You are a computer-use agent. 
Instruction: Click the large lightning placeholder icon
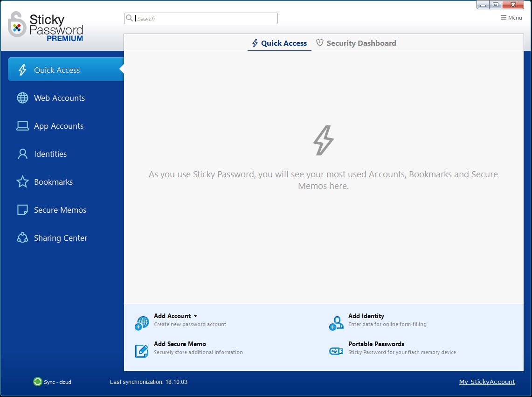coord(323,140)
